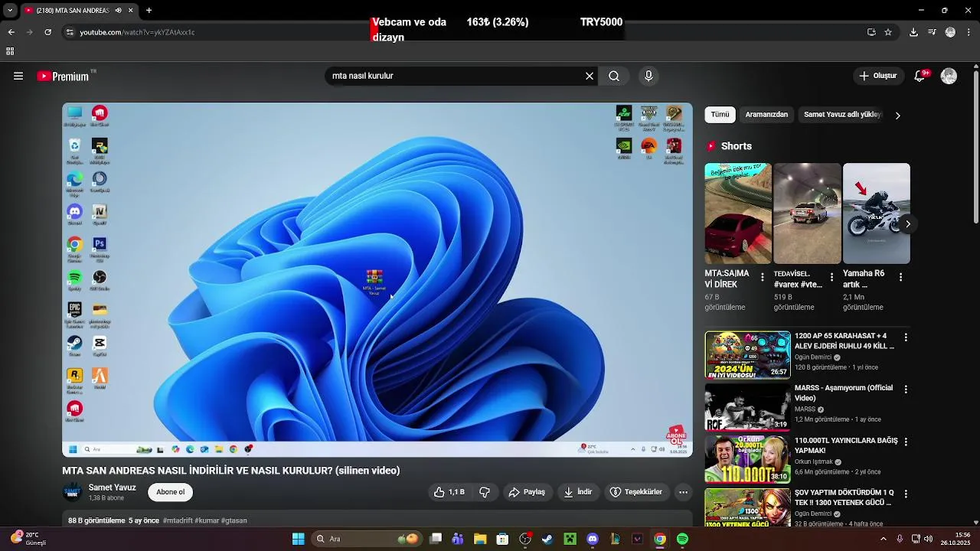This screenshot has height=551, width=980.
Task: Open File Explorer from taskbar
Action: click(480, 539)
